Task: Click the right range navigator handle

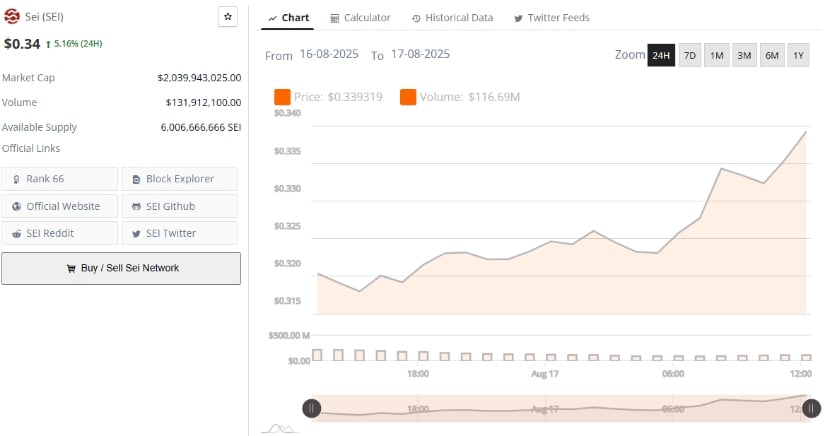Action: pyautogui.click(x=811, y=408)
